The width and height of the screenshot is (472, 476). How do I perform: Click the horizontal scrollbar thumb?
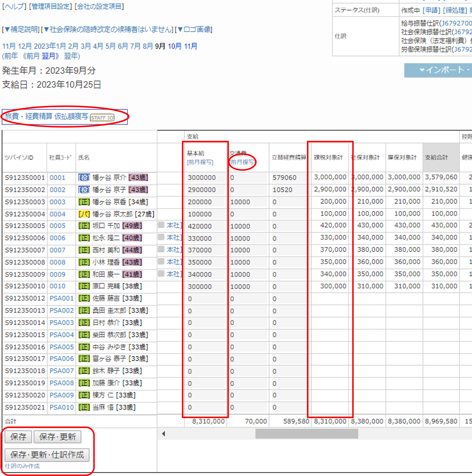[x=307, y=434]
